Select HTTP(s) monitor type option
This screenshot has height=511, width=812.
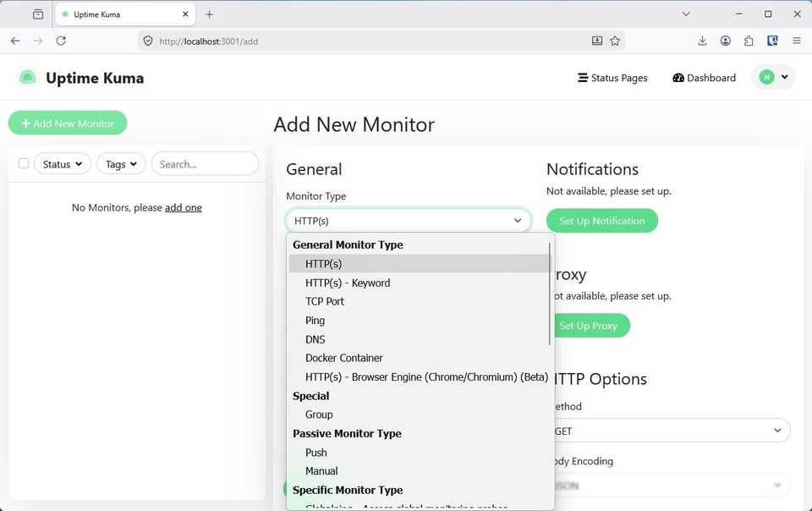[x=420, y=263]
